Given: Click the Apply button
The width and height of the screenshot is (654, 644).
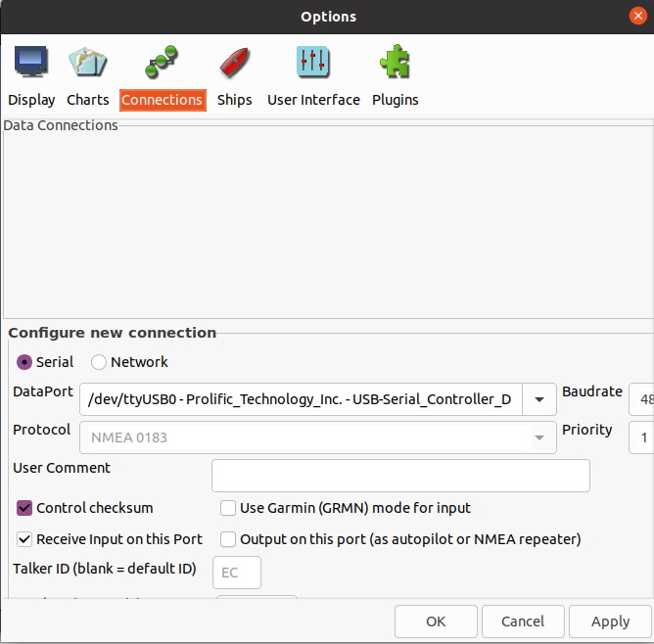Looking at the screenshot, I should (x=611, y=621).
